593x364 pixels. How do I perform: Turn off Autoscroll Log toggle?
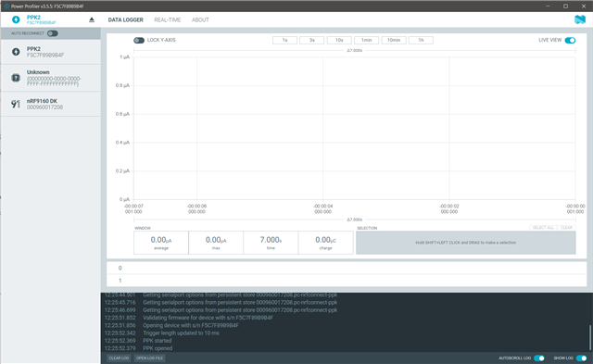(x=539, y=358)
